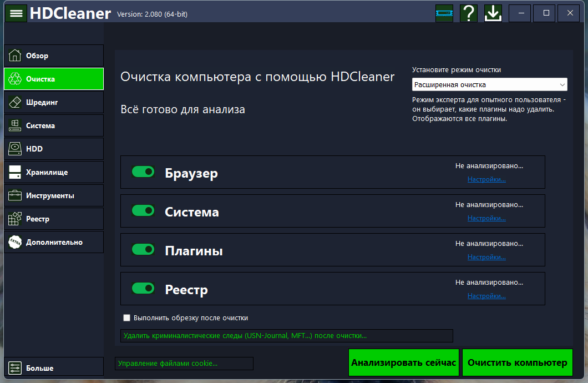Go to the Шрединг section
This screenshot has height=383, width=588.
click(54, 102)
